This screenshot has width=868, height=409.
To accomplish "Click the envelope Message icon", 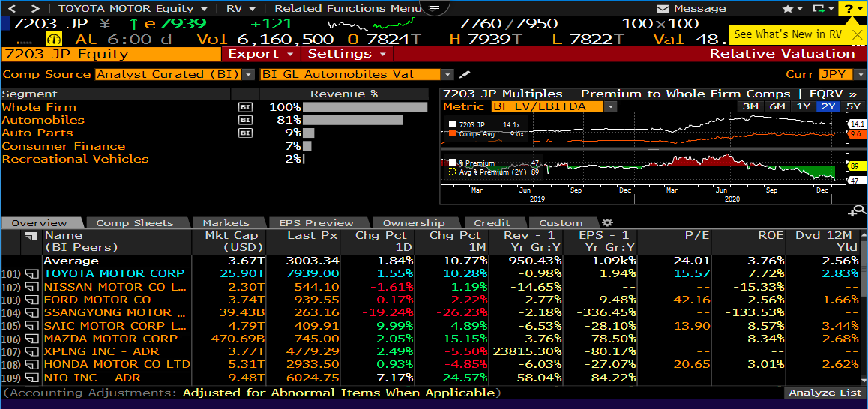I will [662, 9].
